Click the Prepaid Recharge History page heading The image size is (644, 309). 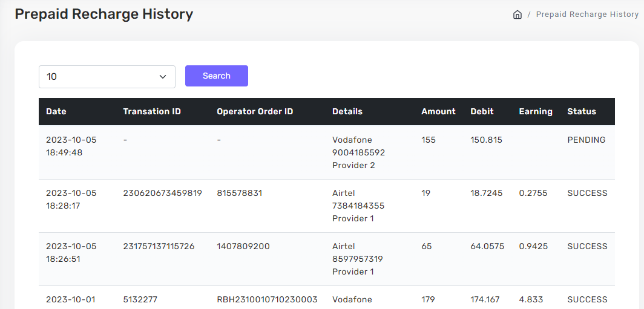coord(104,14)
